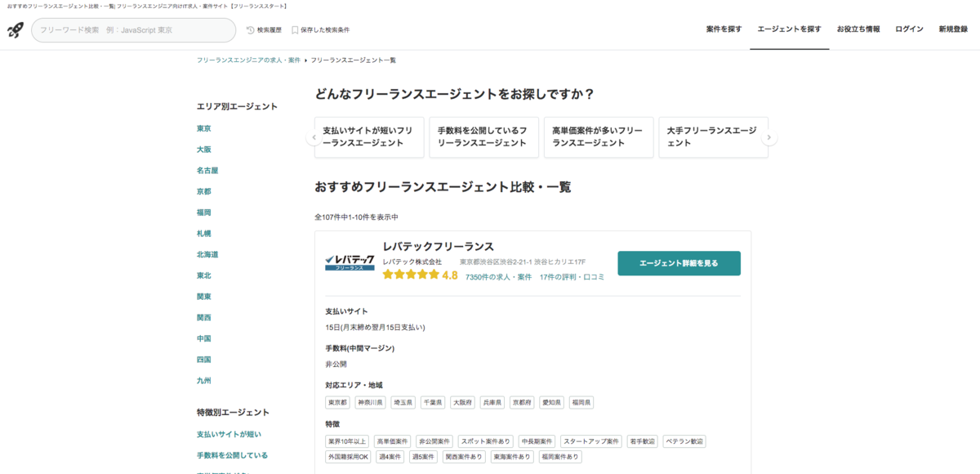
Task: Select 九州 area agent link
Action: coord(204,381)
